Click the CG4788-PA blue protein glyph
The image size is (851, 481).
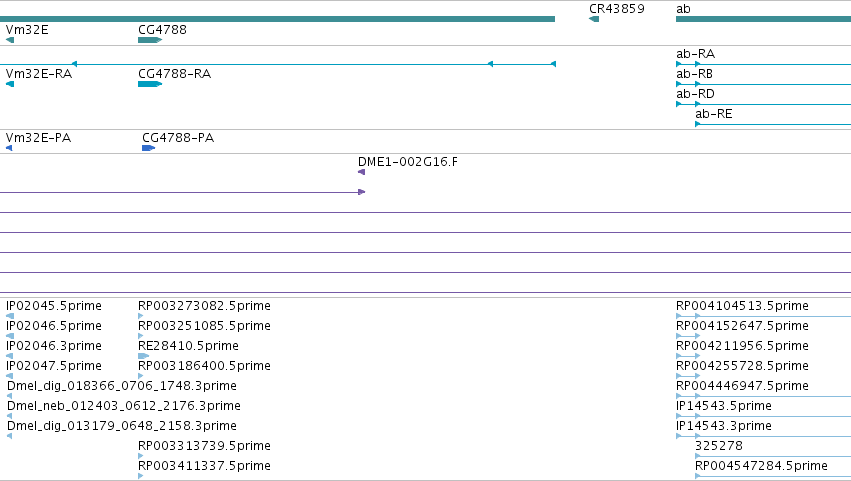click(x=149, y=148)
